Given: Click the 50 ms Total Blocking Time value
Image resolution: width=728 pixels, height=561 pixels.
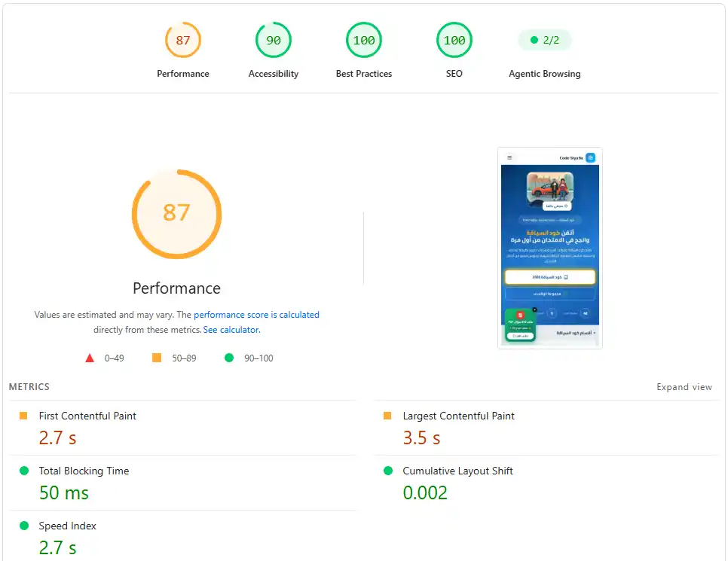Looking at the screenshot, I should (x=63, y=492).
